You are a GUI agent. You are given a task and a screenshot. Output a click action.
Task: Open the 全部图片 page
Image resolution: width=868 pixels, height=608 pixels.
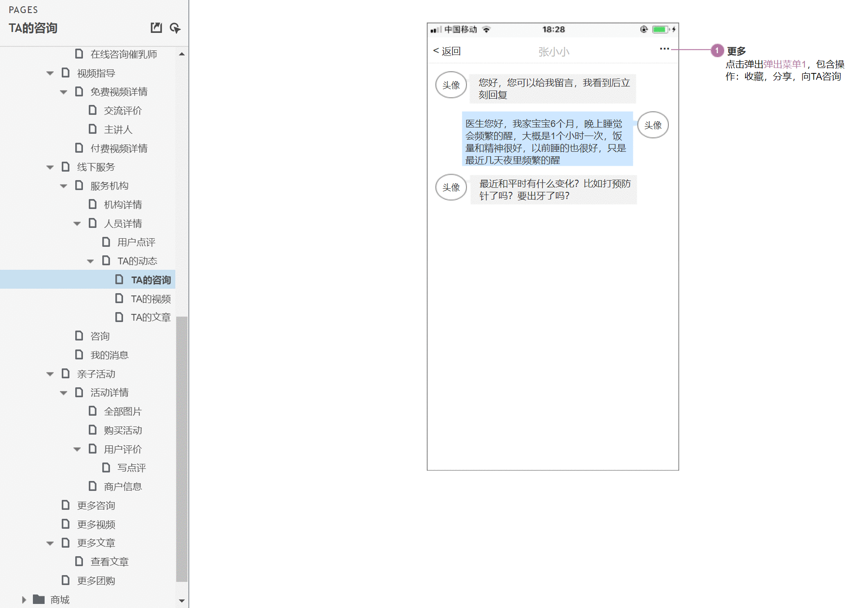[123, 411]
